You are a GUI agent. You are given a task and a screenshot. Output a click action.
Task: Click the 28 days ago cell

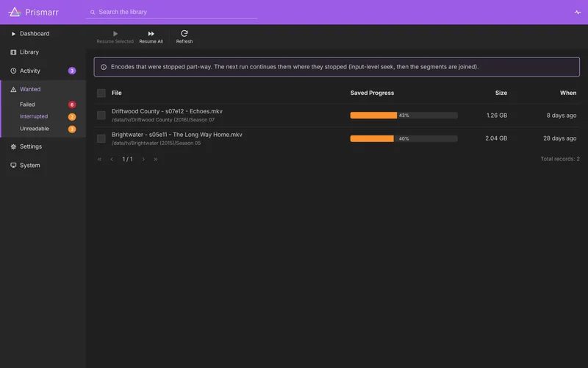(560, 138)
